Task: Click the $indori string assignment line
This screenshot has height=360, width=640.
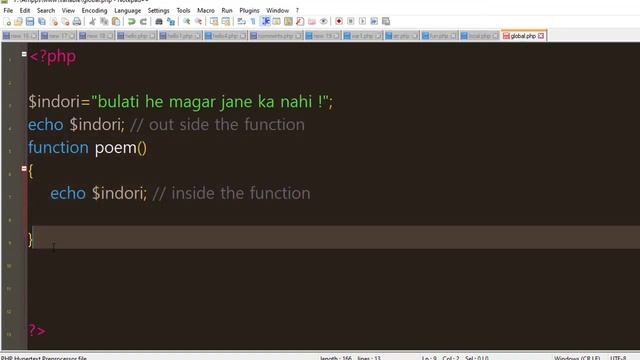Action: click(x=180, y=102)
